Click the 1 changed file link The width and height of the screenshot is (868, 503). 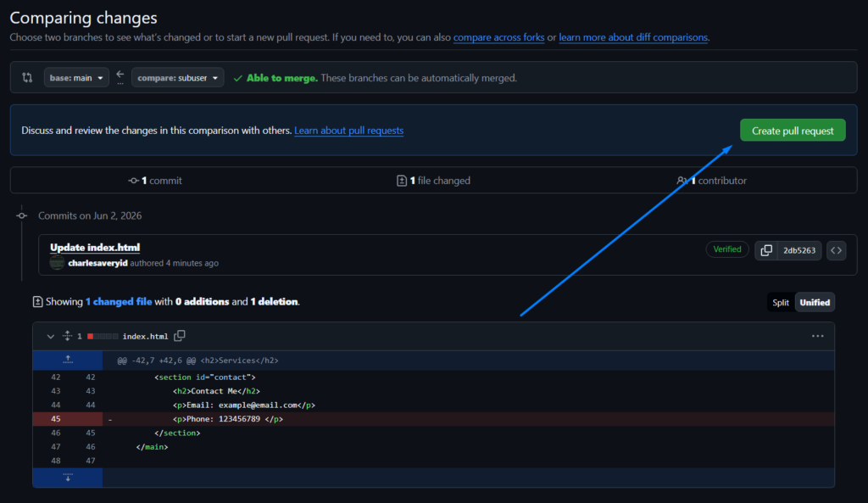pos(119,302)
